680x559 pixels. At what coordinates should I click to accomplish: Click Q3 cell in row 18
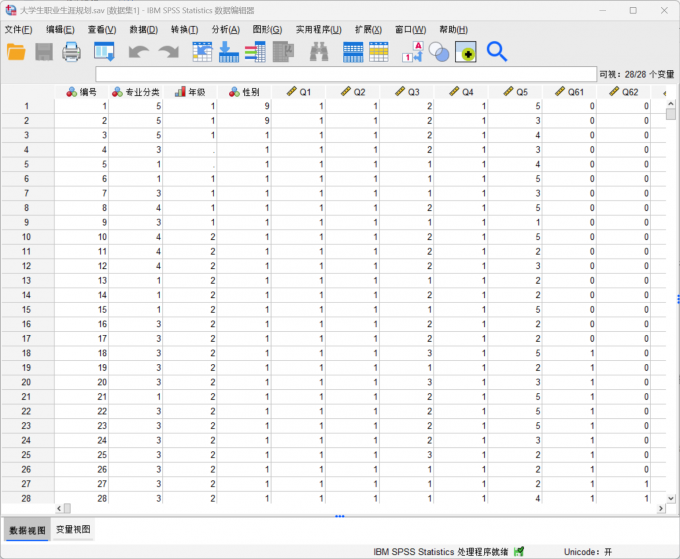click(x=407, y=353)
